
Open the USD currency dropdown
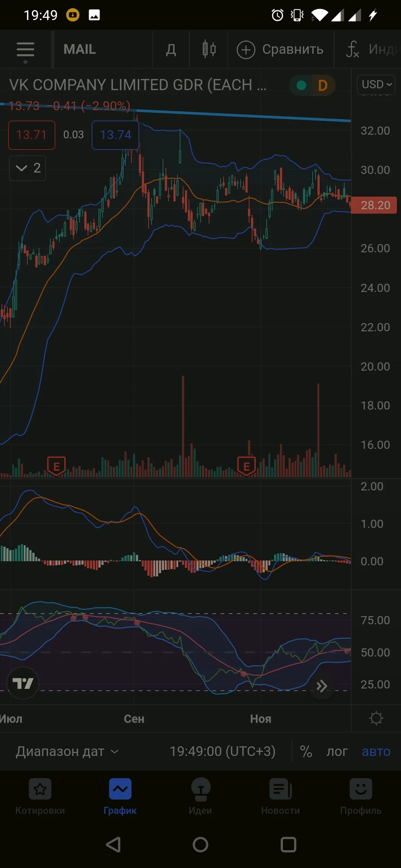coord(376,85)
